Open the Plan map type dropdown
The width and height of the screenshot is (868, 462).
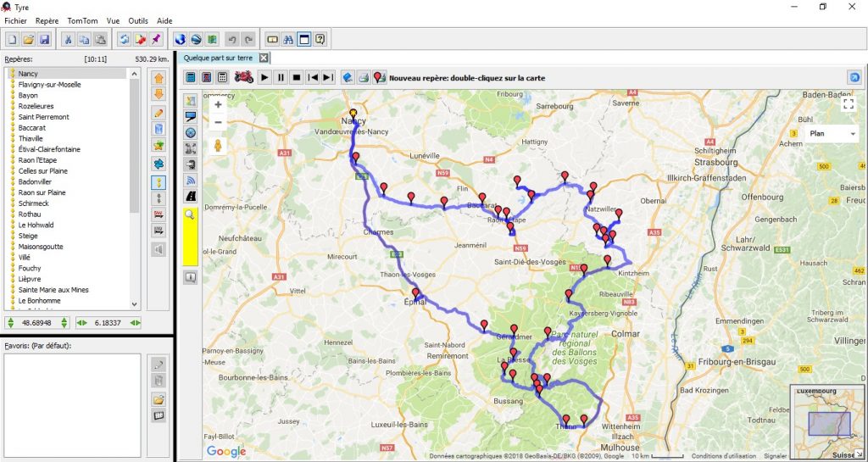tap(832, 134)
